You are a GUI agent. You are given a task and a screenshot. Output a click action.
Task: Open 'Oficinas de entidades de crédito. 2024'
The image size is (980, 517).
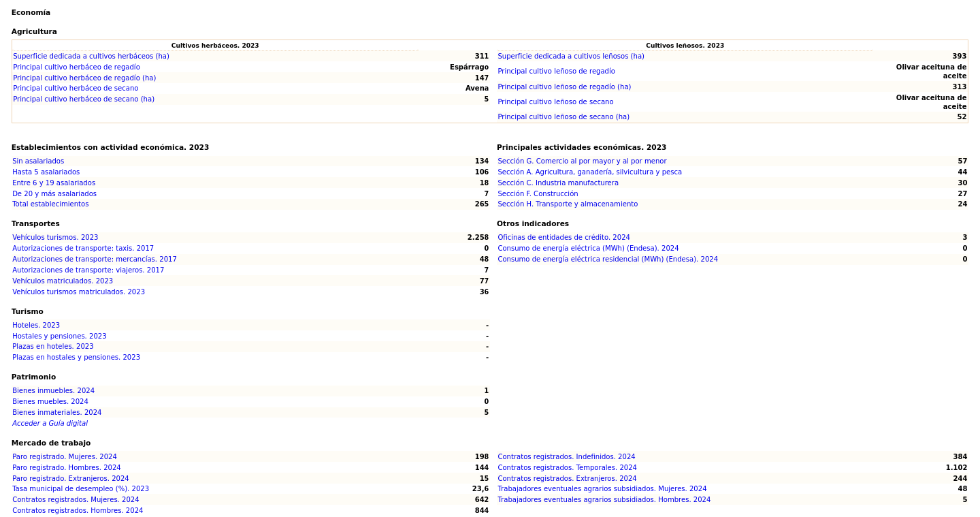click(x=563, y=238)
